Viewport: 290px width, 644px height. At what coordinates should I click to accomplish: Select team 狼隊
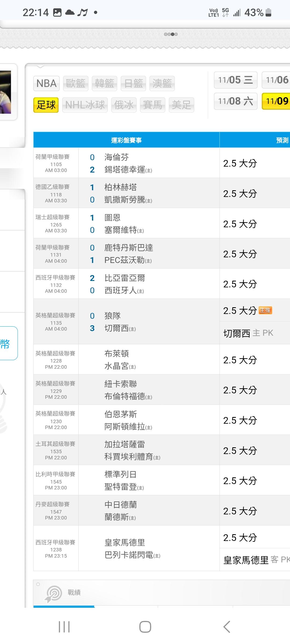[x=112, y=316]
